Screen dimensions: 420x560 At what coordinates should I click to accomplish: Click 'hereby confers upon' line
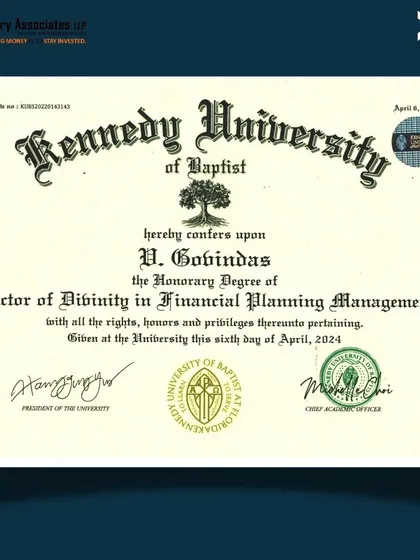[205, 235]
